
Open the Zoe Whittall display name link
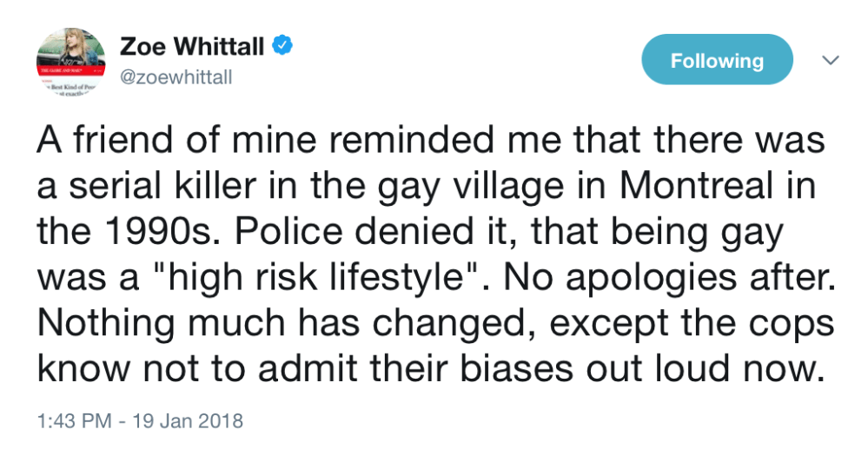191,46
